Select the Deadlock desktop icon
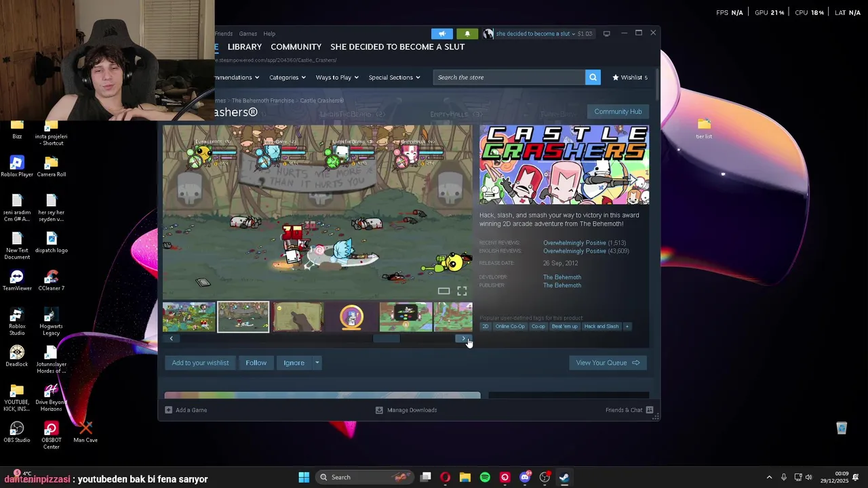The image size is (868, 488). click(x=17, y=357)
